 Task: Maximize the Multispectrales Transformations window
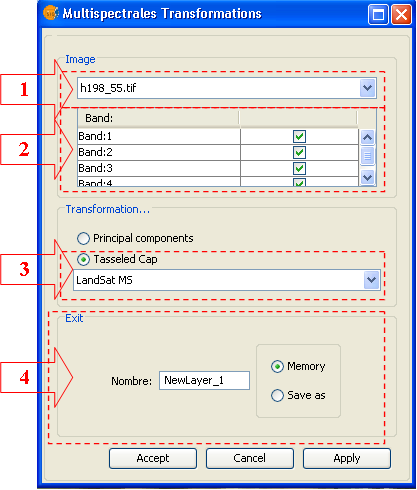click(378, 15)
